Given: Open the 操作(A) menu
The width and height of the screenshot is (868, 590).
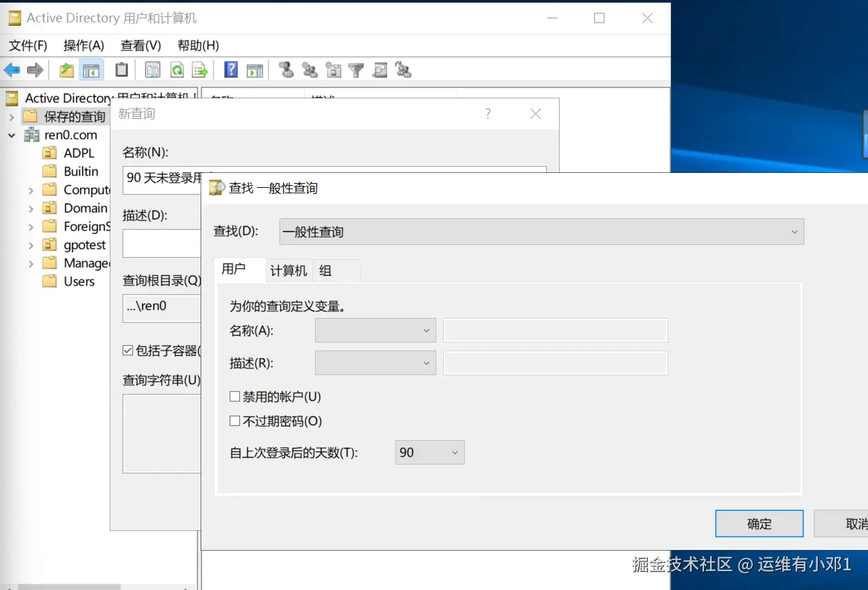Looking at the screenshot, I should click(83, 45).
